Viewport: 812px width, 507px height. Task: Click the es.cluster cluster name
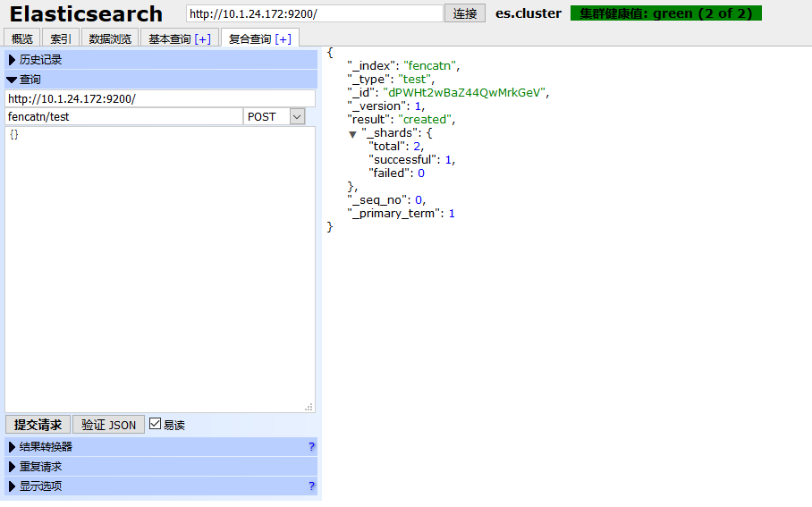[529, 13]
